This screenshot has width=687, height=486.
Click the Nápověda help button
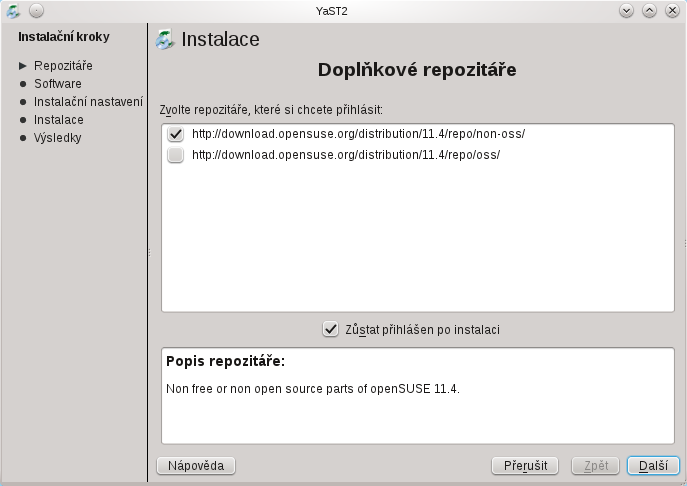tap(196, 465)
